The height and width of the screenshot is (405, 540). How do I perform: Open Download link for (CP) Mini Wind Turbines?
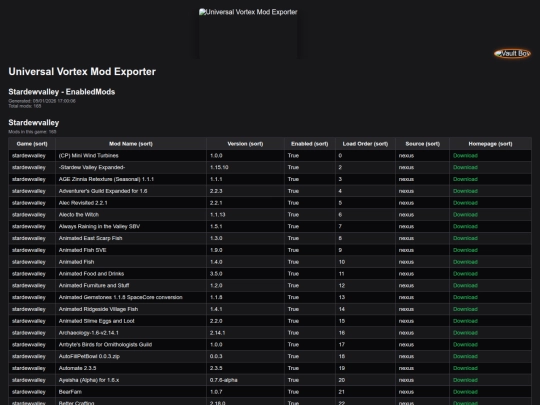465,156
